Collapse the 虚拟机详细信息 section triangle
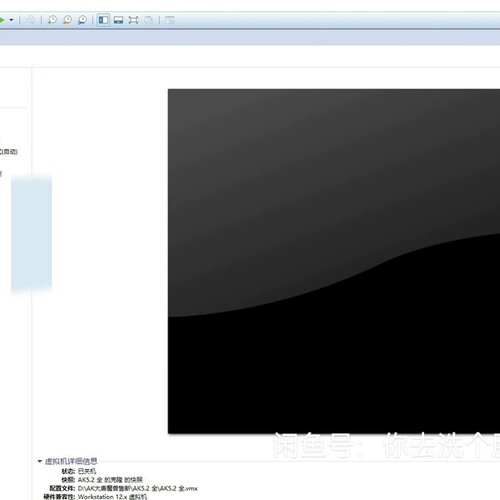The image size is (500, 500). tap(40, 461)
